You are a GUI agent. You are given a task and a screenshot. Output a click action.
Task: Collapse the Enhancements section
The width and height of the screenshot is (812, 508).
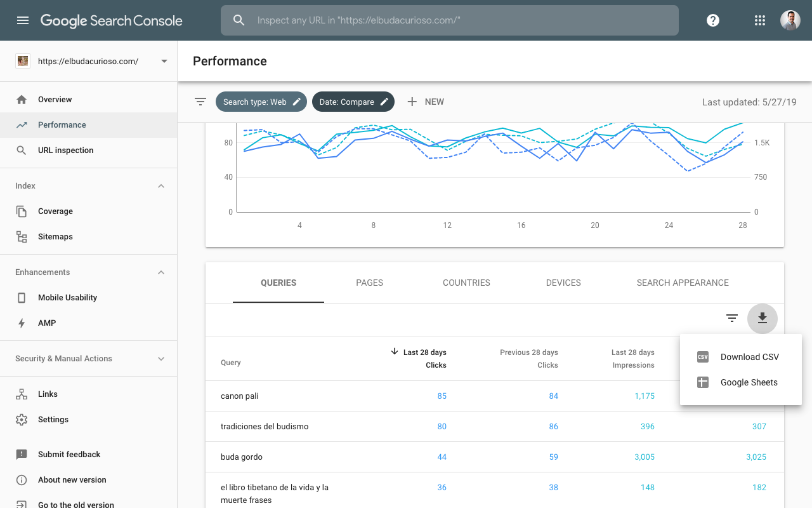[161, 272]
